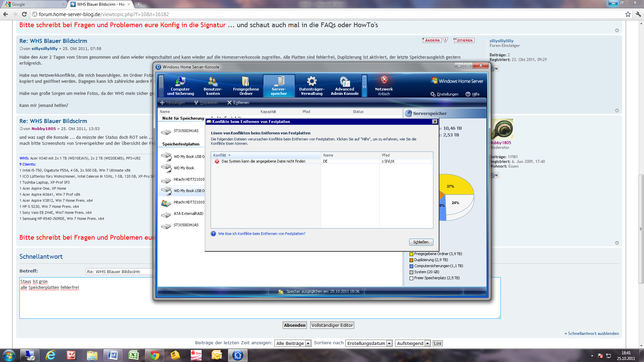The image size is (644, 362).
Task: Click ÄNDERN button on forum post
Action: click(x=432, y=40)
